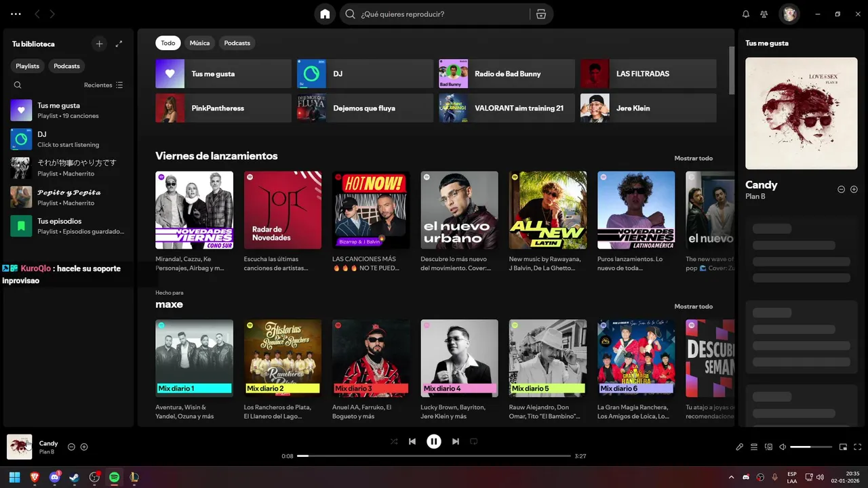Open Radar de Novedades cover

283,210
